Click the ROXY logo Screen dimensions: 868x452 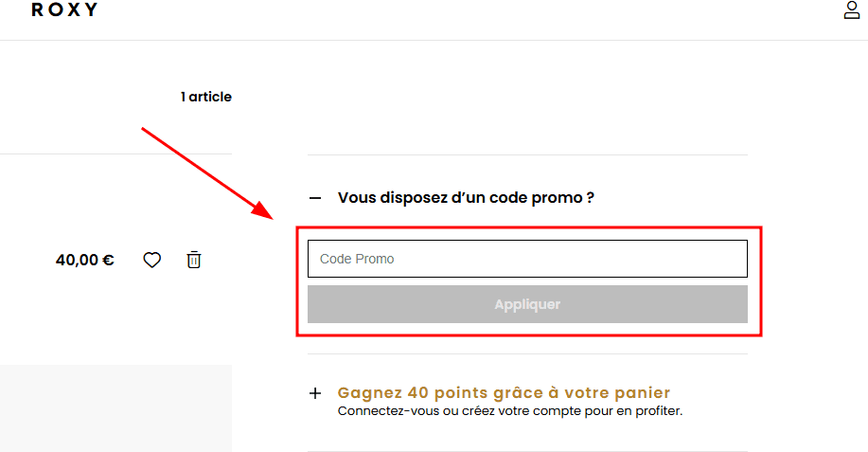[x=64, y=10]
